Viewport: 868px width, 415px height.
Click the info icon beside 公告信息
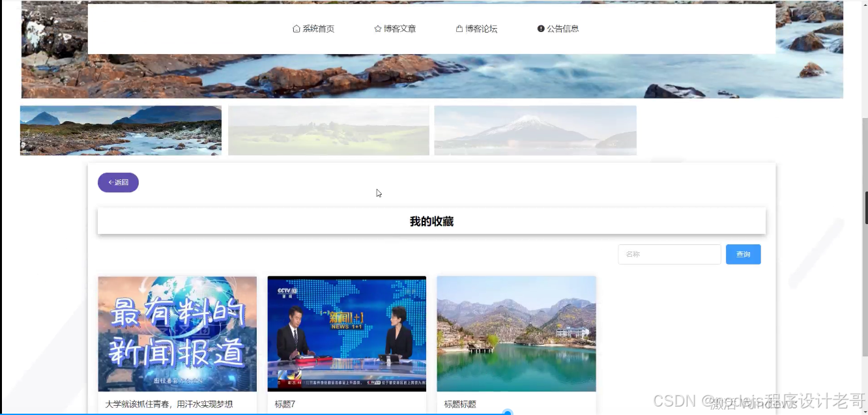tap(541, 29)
